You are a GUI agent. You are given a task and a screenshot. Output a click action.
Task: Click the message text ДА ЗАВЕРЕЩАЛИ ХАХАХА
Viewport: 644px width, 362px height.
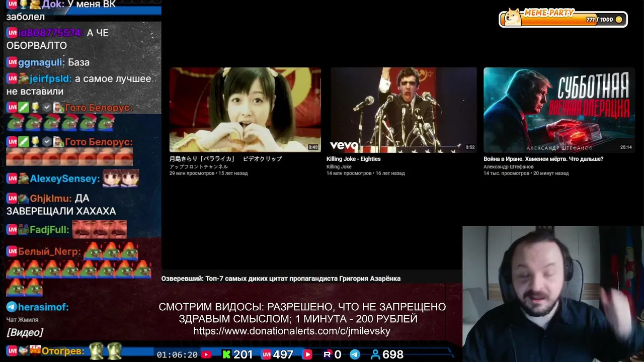[61, 205]
